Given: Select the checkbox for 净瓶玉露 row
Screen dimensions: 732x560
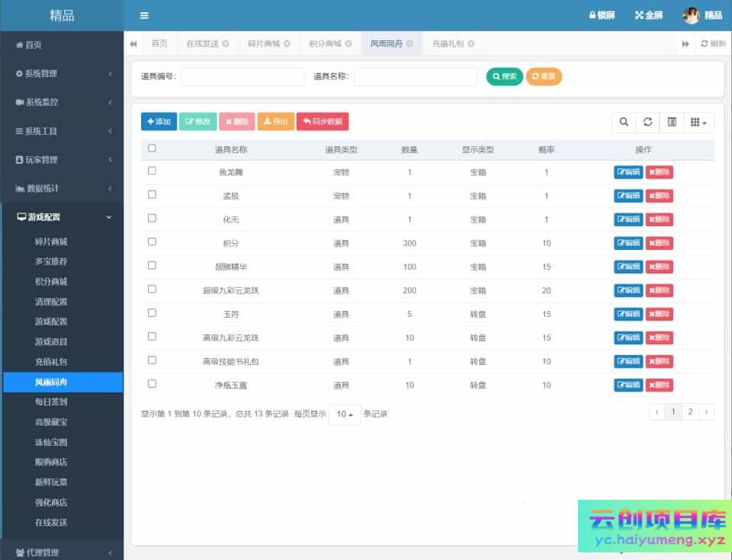Looking at the screenshot, I should tap(152, 383).
